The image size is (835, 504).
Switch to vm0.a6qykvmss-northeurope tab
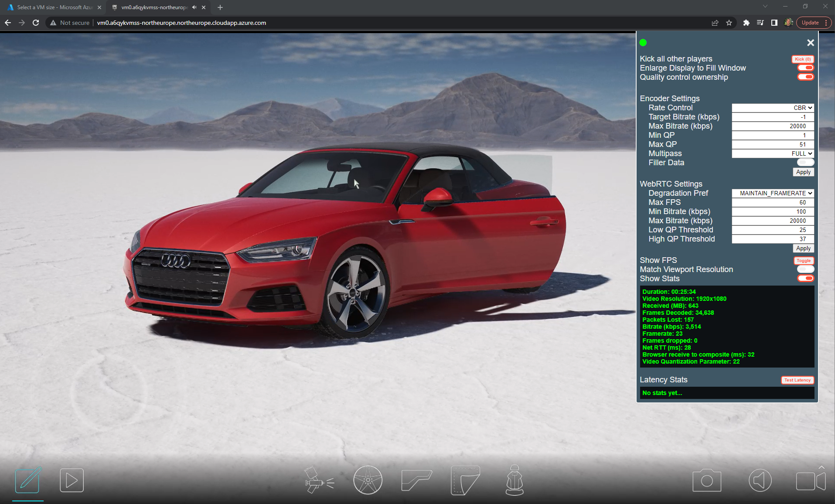pos(155,7)
